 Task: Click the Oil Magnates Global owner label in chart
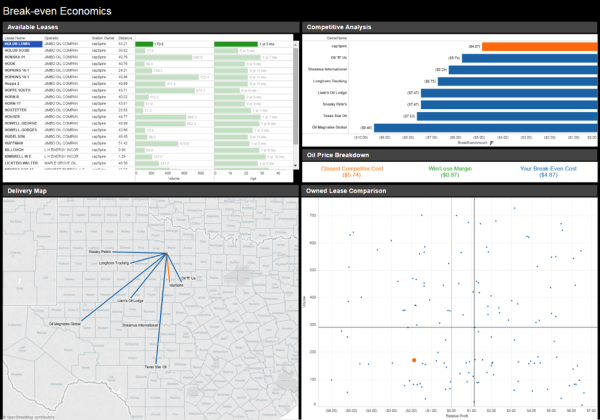(x=329, y=127)
